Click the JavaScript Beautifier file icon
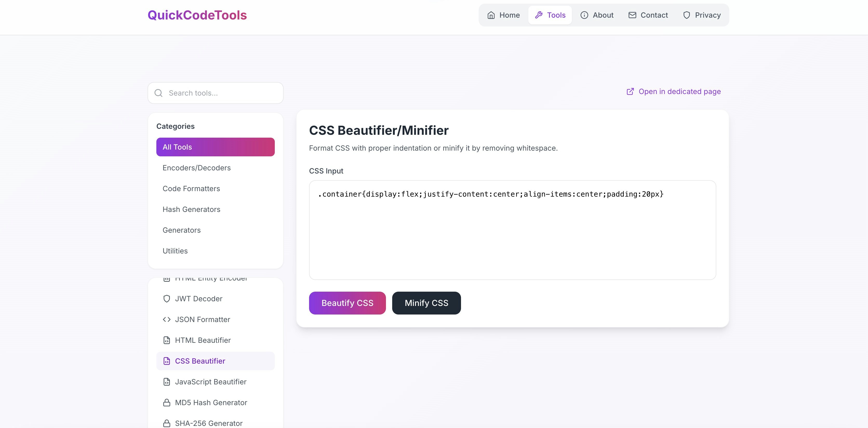The width and height of the screenshot is (868, 428). point(167,382)
